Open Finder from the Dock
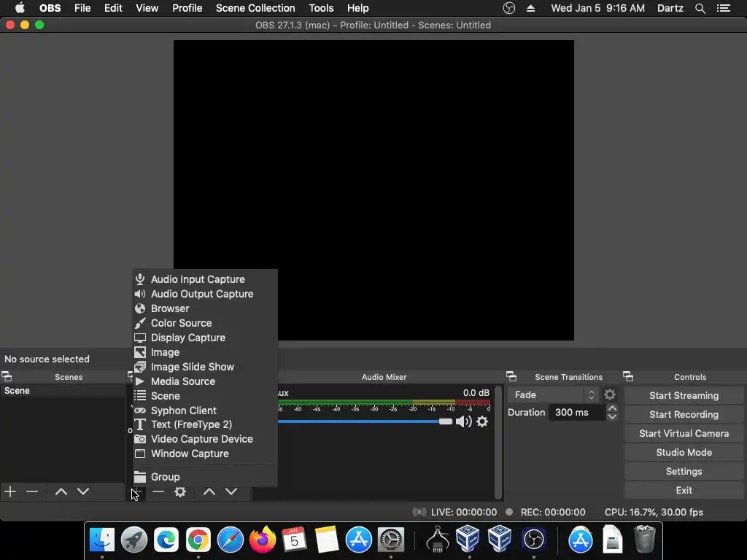747x560 pixels. 102,540
